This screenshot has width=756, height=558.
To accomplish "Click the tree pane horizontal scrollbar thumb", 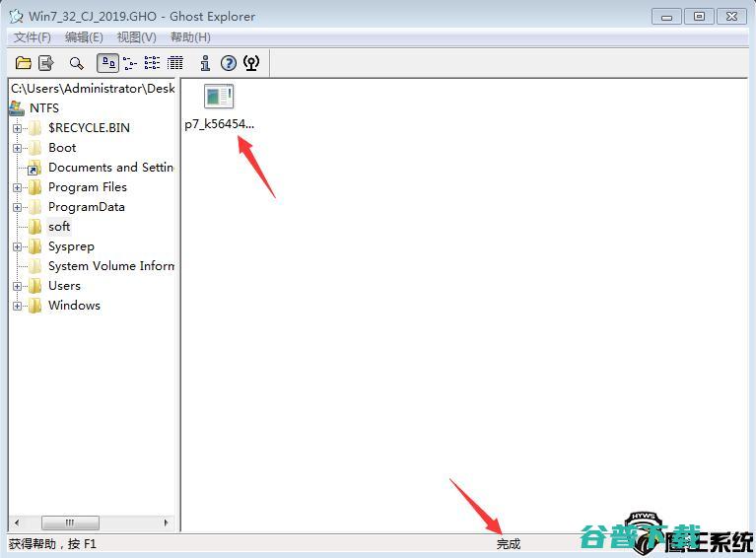I will (x=69, y=523).
